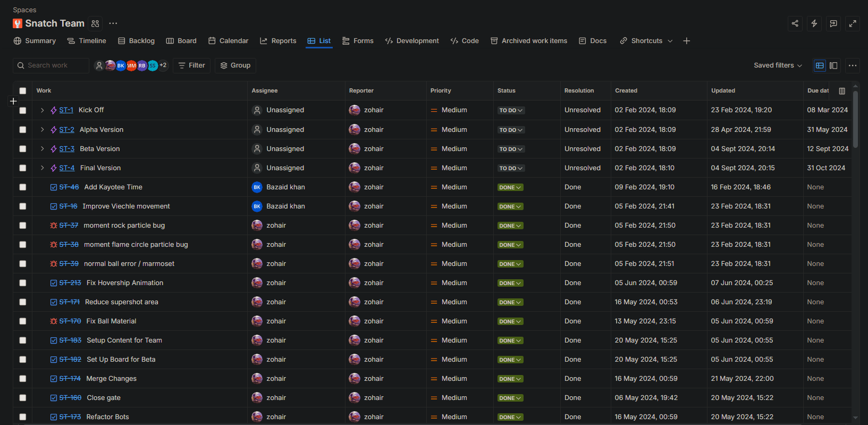
Task: Open the DONE status dropdown for Add Kayotee Time
Action: (510, 187)
